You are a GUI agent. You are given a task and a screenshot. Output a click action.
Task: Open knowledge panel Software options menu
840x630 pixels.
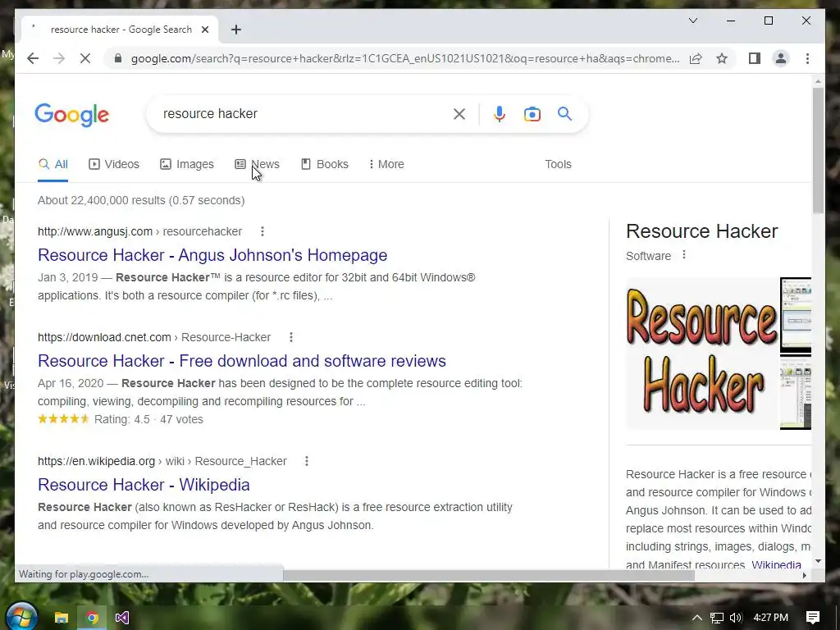click(683, 255)
